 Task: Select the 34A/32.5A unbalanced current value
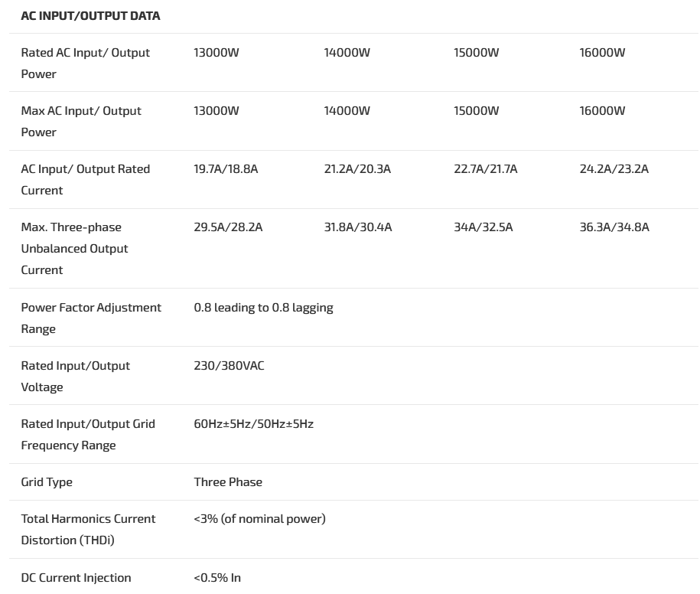[483, 227]
